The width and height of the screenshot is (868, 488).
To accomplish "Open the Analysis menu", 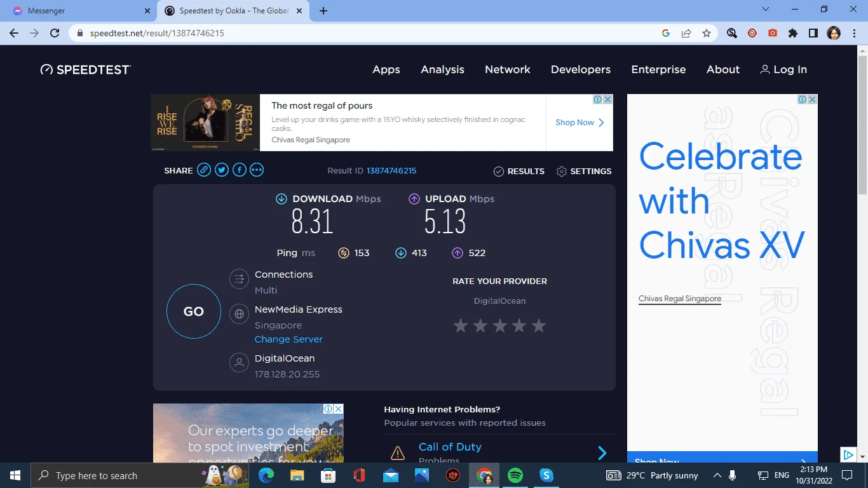I will pos(442,70).
